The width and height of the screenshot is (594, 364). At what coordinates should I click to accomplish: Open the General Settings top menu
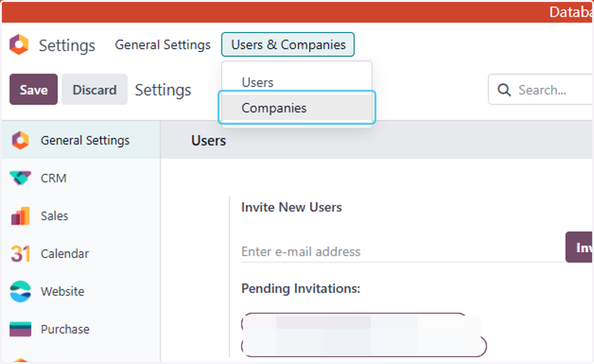[162, 45]
